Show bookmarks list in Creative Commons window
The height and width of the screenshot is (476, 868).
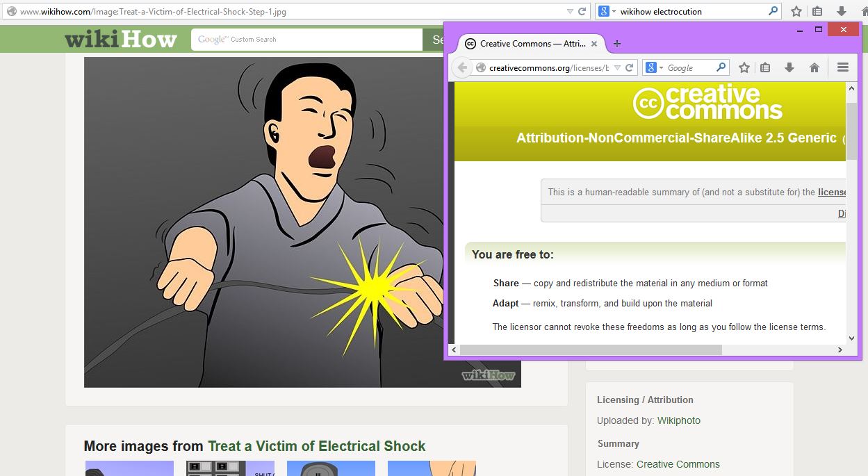point(765,67)
